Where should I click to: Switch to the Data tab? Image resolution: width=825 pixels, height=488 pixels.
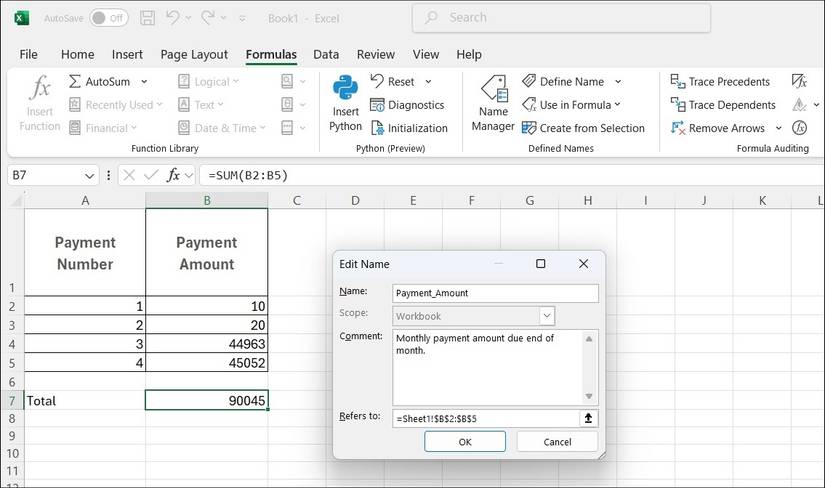point(326,54)
